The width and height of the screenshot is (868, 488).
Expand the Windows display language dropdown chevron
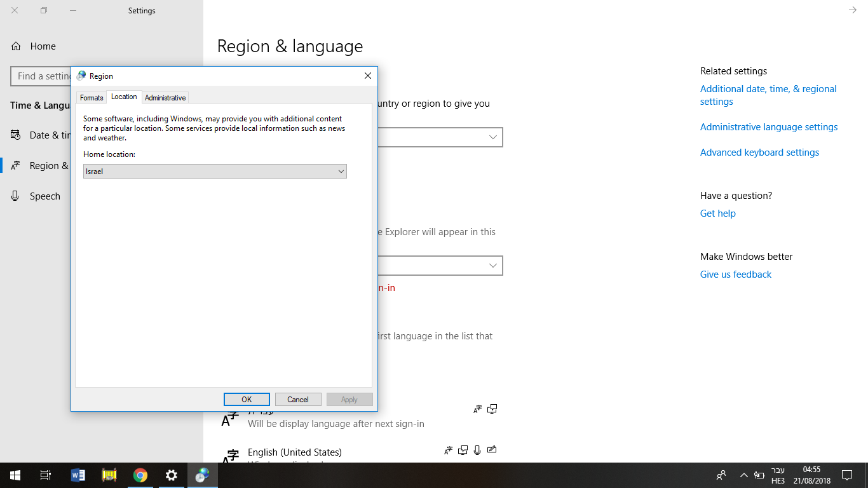(493, 266)
